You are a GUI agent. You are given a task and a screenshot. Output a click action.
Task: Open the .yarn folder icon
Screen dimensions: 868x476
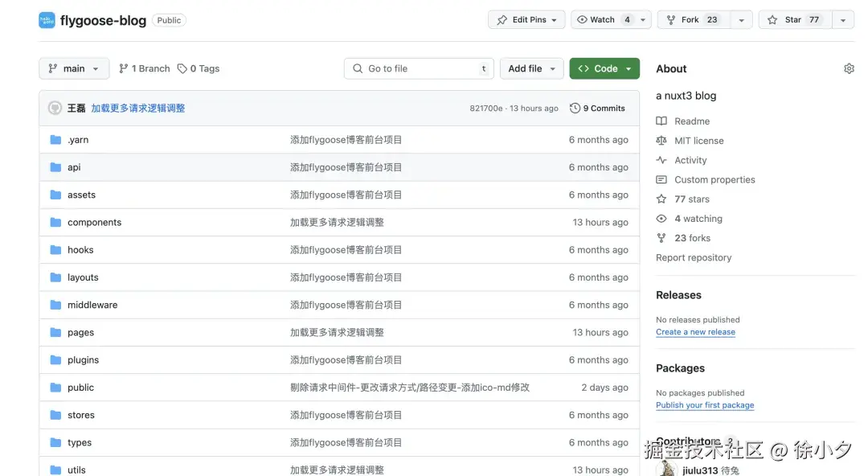(55, 140)
